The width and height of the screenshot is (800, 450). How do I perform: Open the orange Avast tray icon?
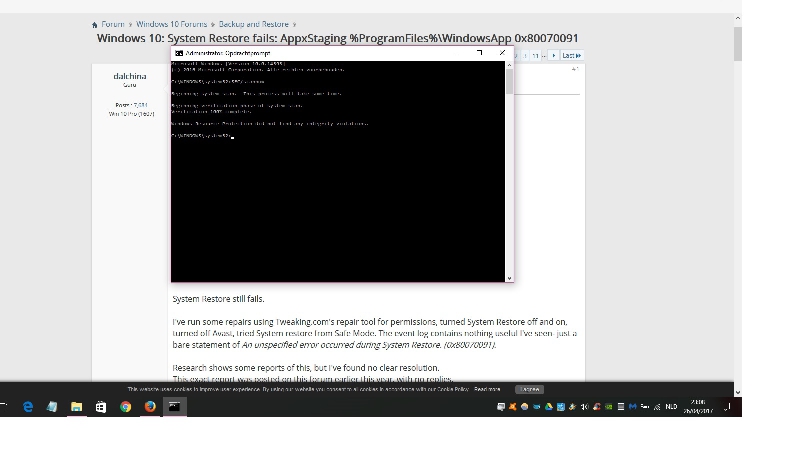[512, 407]
